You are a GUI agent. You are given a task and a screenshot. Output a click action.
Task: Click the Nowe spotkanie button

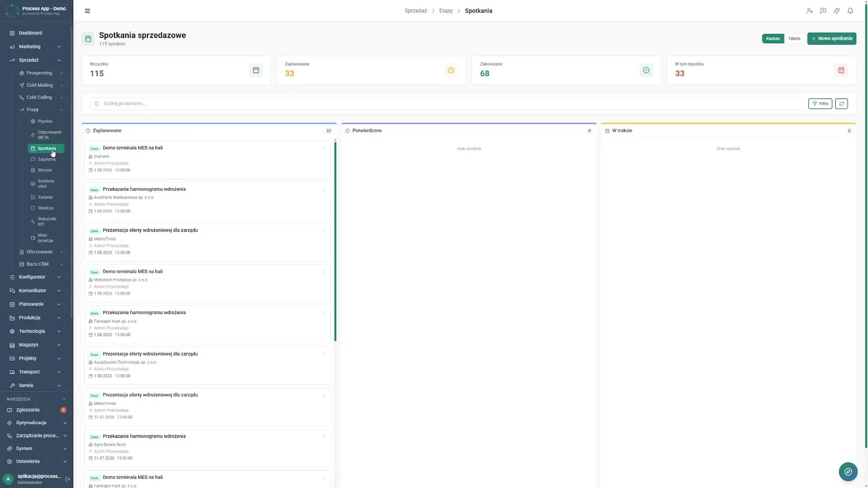pyautogui.click(x=832, y=39)
